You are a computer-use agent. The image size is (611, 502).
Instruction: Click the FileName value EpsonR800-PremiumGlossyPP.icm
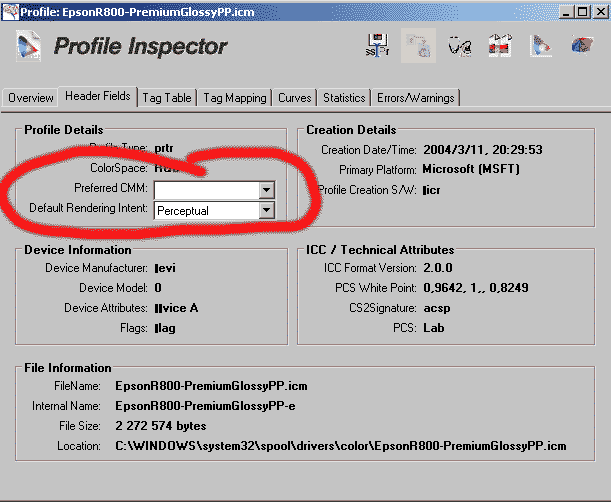211,386
